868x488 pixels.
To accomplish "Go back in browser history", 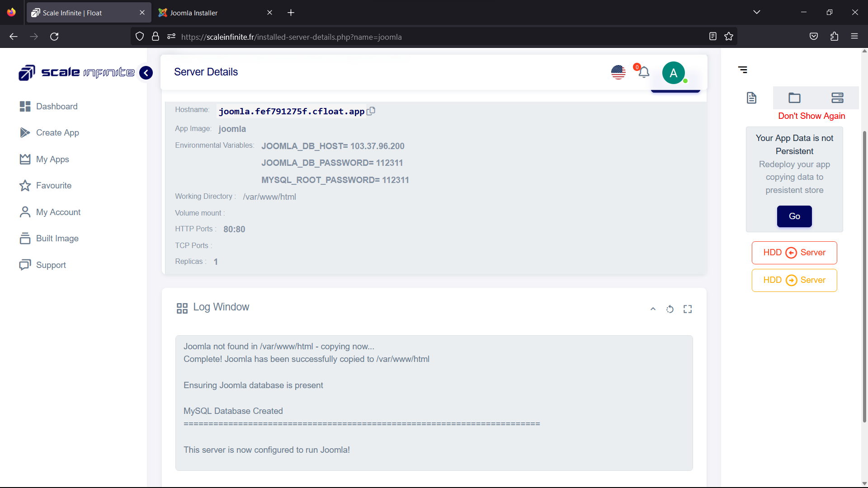I will [x=14, y=37].
